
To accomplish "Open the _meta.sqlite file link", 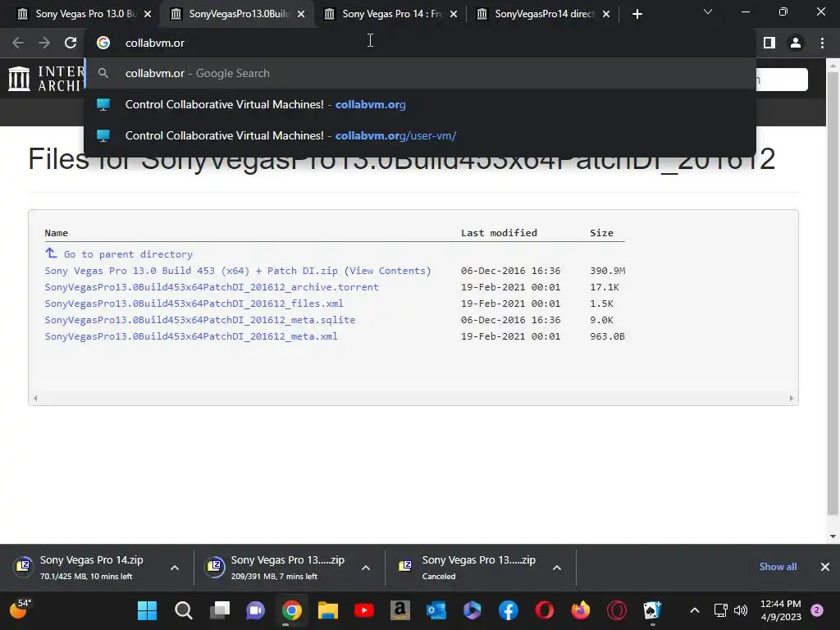I will point(200,320).
